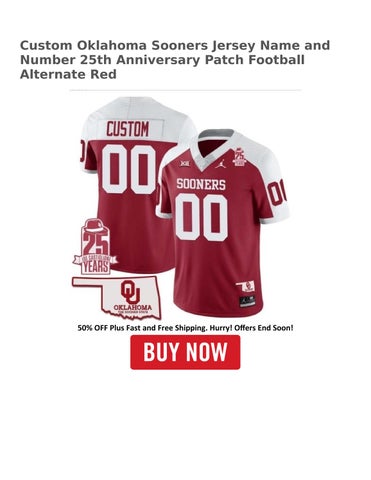Click the red BUY NOW button
Viewport: 371px width, 480px height.
tap(185, 352)
